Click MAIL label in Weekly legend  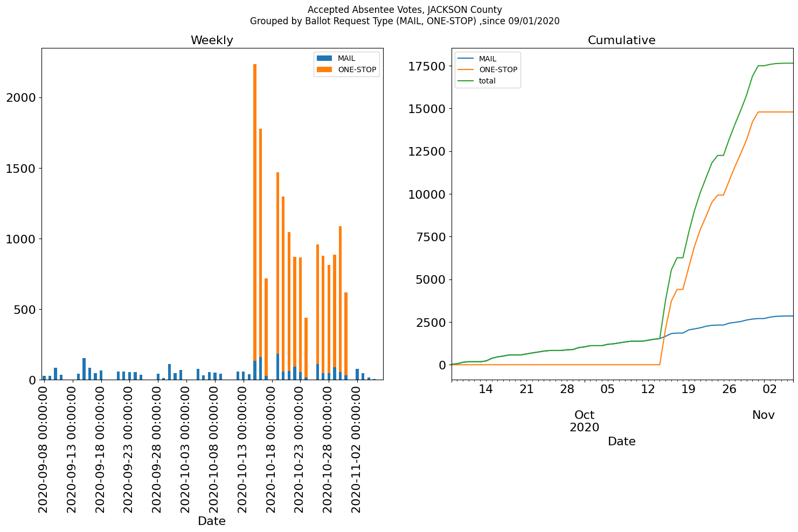[346, 58]
